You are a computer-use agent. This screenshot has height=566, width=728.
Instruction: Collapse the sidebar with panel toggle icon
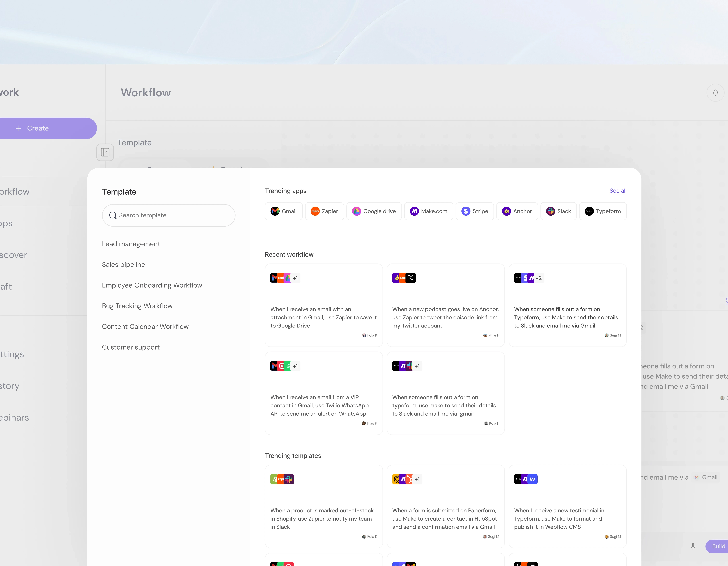tap(105, 152)
